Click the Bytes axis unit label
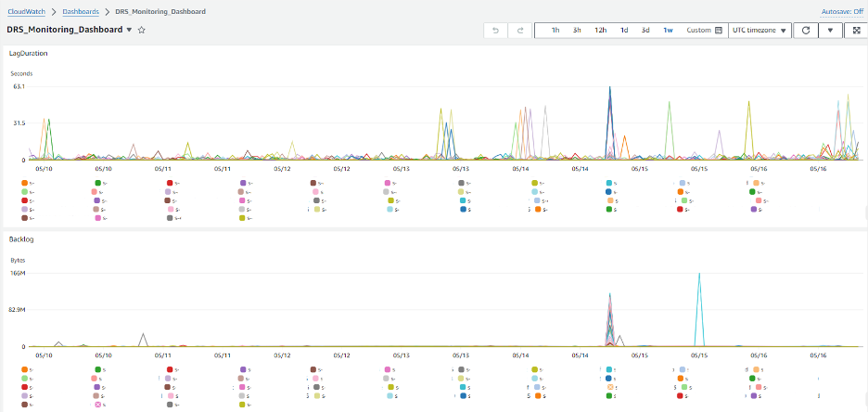The width and height of the screenshot is (868, 412). click(18, 260)
